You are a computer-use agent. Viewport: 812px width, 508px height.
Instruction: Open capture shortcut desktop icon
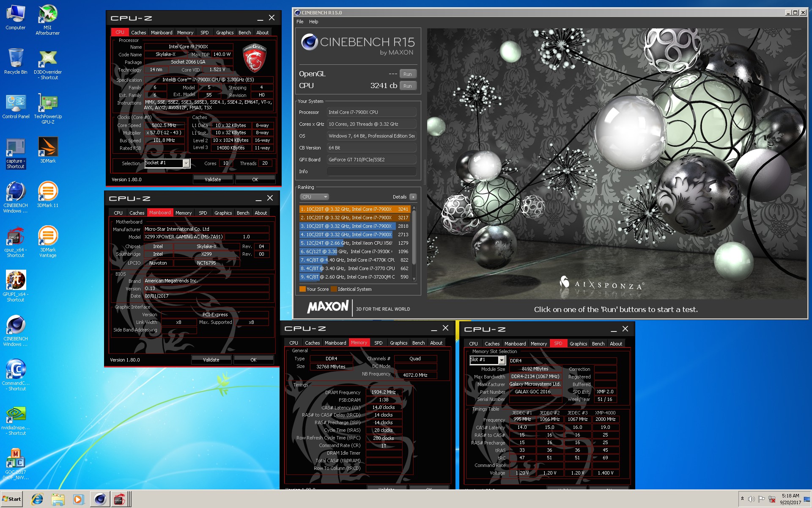click(x=16, y=154)
